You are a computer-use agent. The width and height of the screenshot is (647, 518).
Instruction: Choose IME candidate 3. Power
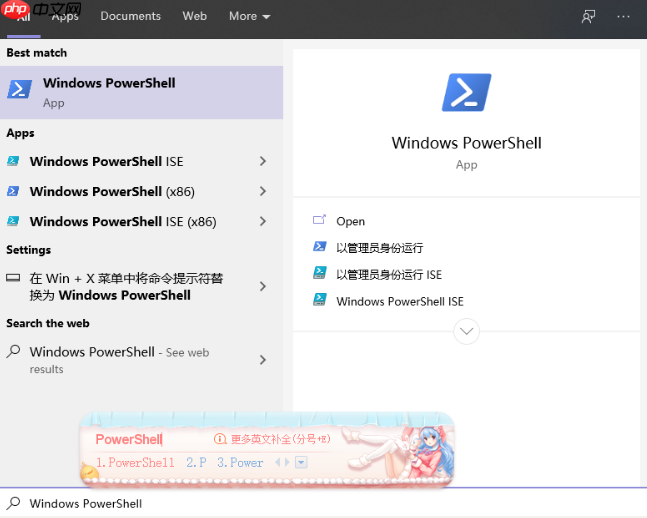240,463
